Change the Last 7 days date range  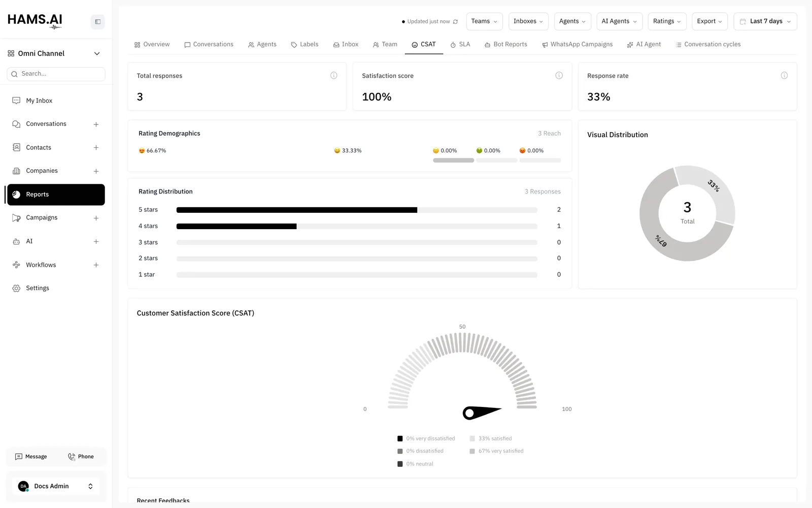coord(765,21)
